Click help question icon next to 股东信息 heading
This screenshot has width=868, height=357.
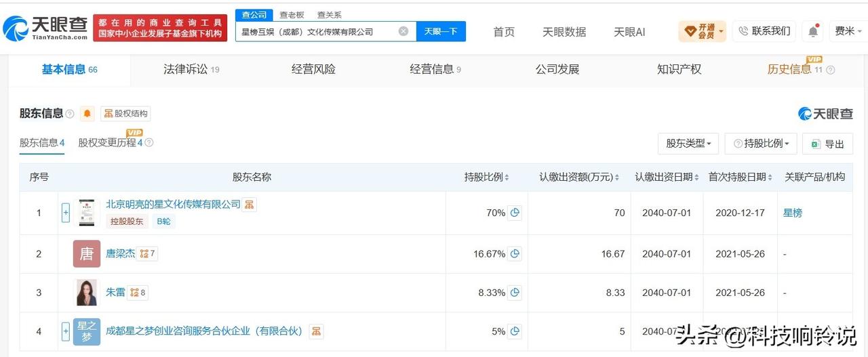point(70,114)
